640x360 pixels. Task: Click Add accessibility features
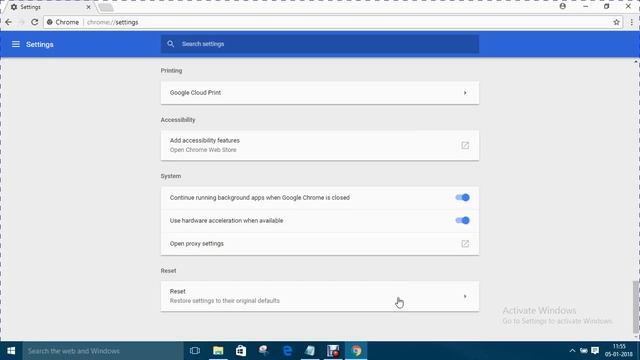tap(204, 140)
